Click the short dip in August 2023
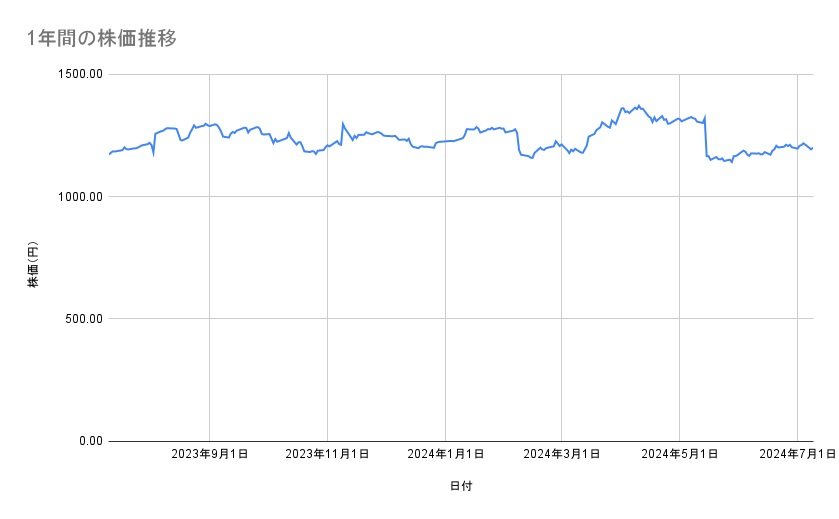The height and width of the screenshot is (519, 839). pos(153,155)
